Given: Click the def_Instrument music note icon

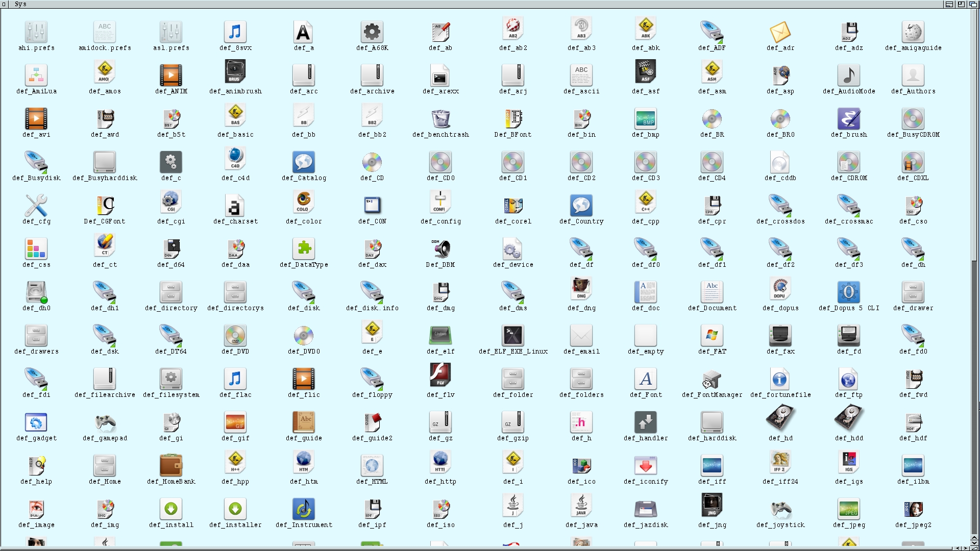Looking at the screenshot, I should (304, 509).
